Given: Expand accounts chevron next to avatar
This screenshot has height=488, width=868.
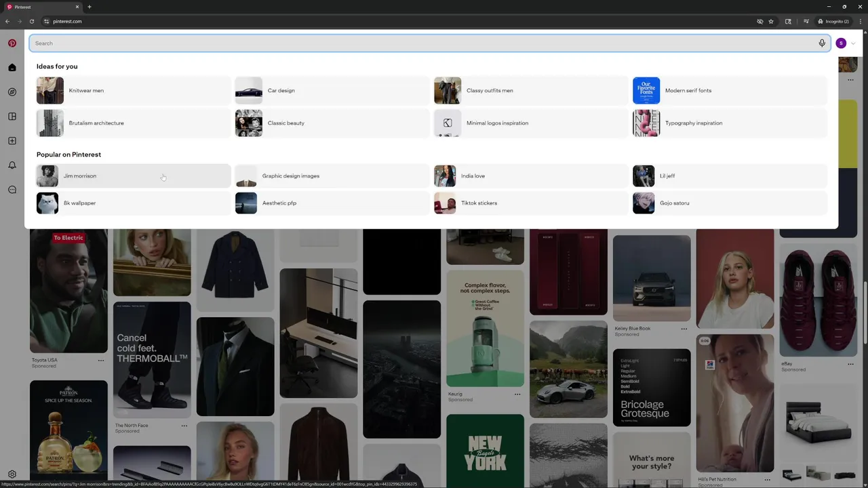Looking at the screenshot, I should 853,43.
